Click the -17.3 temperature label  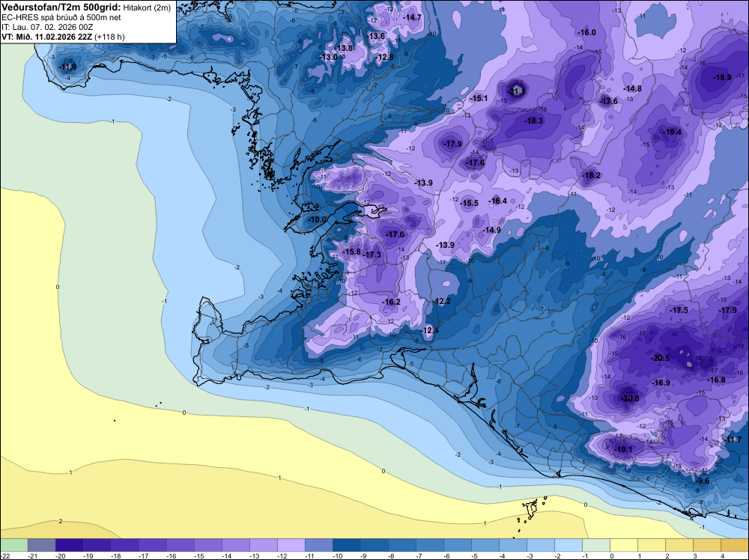coord(372,255)
